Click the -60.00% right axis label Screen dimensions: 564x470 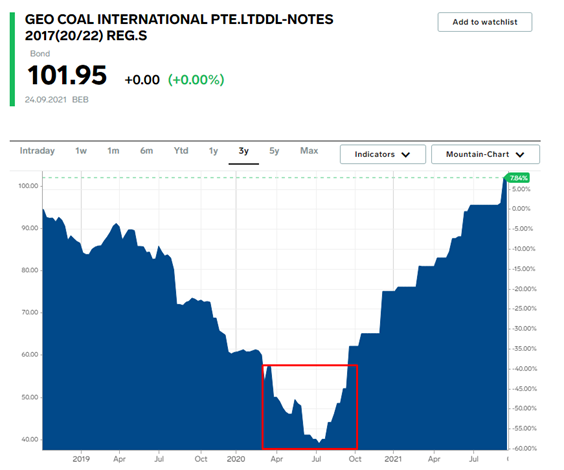coord(524,448)
